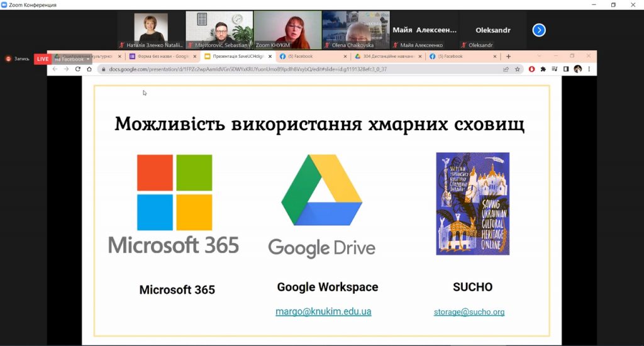Close the Презентація SaveUCHdigi tab
Image resolution: width=644 pixels, height=346 pixels.
click(270, 56)
